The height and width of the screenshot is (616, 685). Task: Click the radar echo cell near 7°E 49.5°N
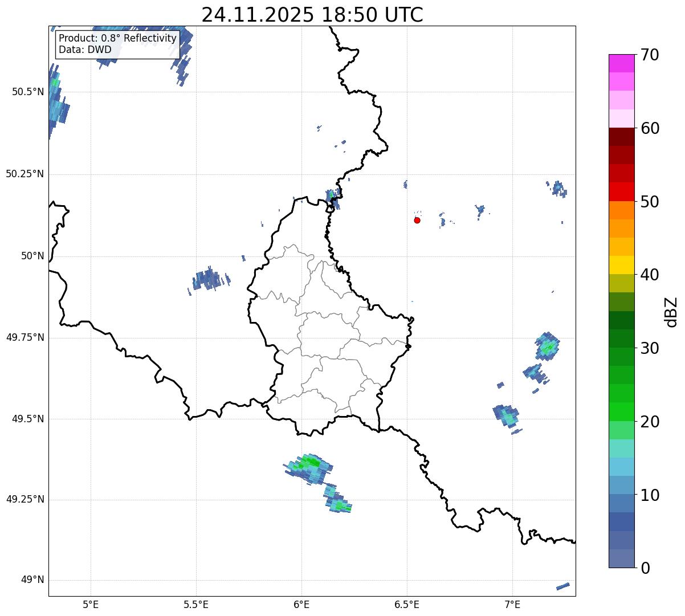point(507,417)
